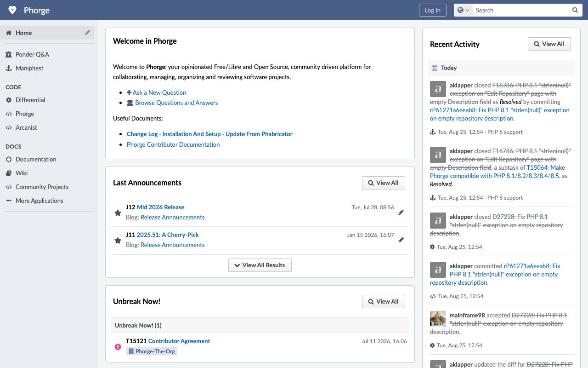
Task: Click mainframe98's cat avatar
Action: pyautogui.click(x=438, y=319)
